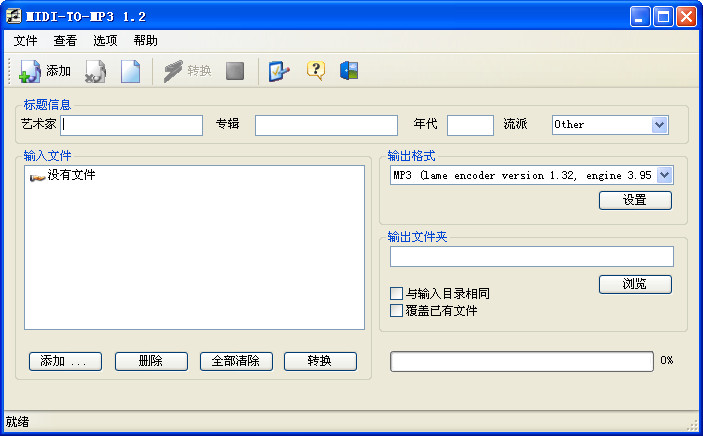The width and height of the screenshot is (703, 436).
Task: Minimize the MIDI-TO-MP3 window
Action: 640,17
